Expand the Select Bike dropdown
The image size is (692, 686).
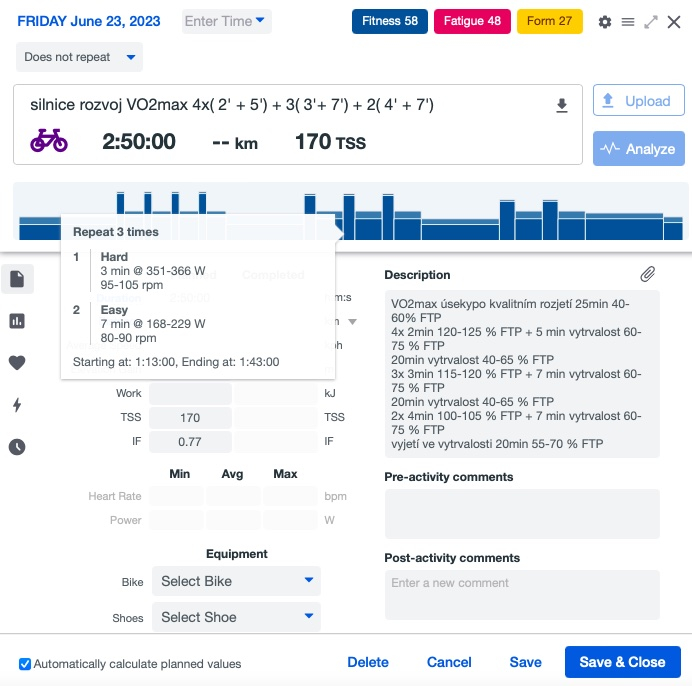[x=236, y=581]
